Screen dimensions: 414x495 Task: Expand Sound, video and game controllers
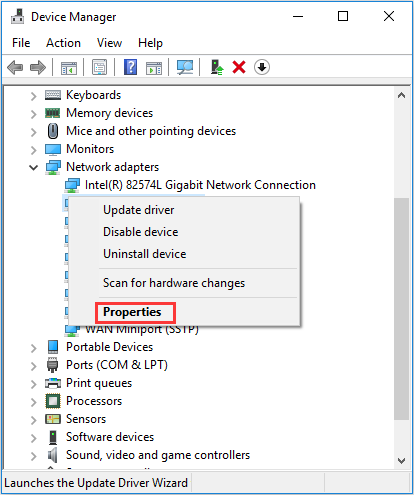(x=33, y=456)
